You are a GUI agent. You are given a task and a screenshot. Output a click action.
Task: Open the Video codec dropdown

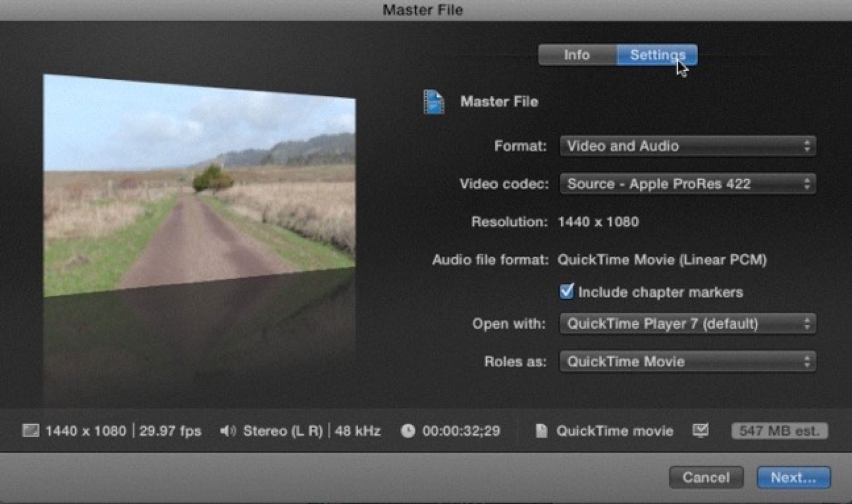pyautogui.click(x=687, y=184)
